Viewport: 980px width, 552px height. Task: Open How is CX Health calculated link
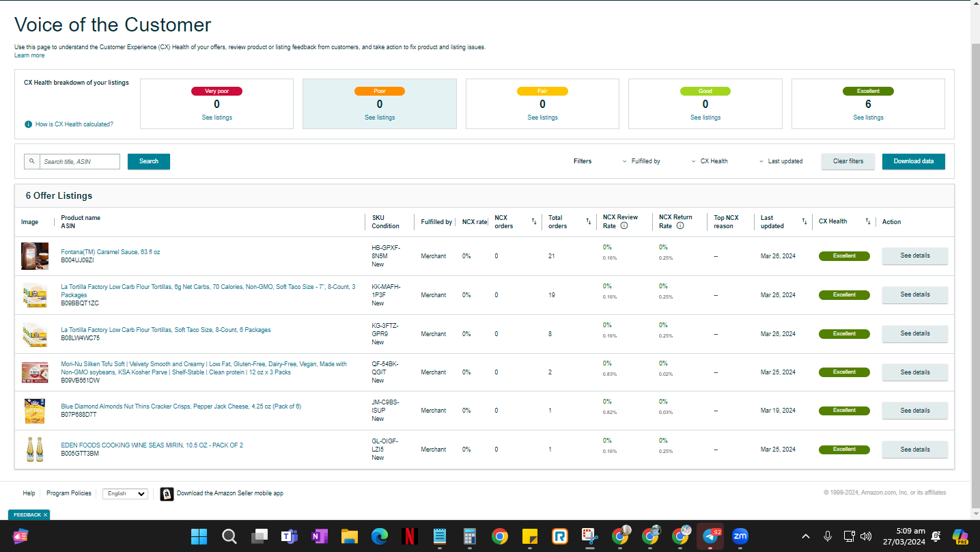(x=74, y=124)
